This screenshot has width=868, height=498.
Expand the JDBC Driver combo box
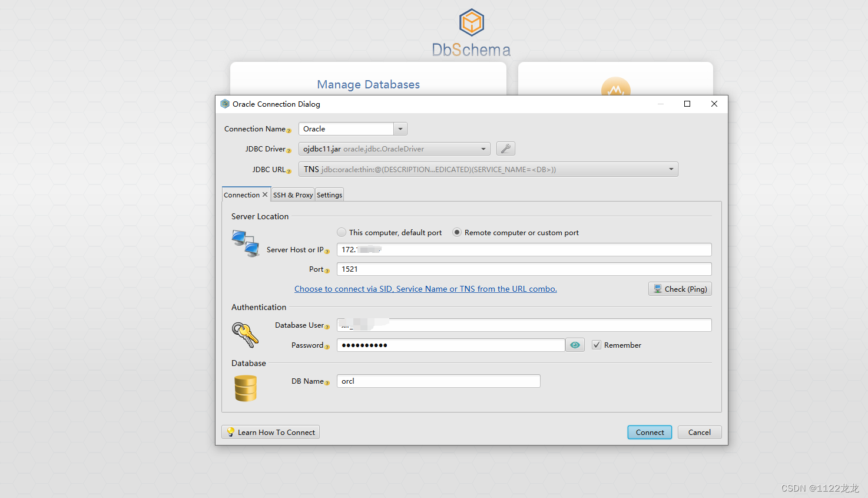(x=483, y=149)
